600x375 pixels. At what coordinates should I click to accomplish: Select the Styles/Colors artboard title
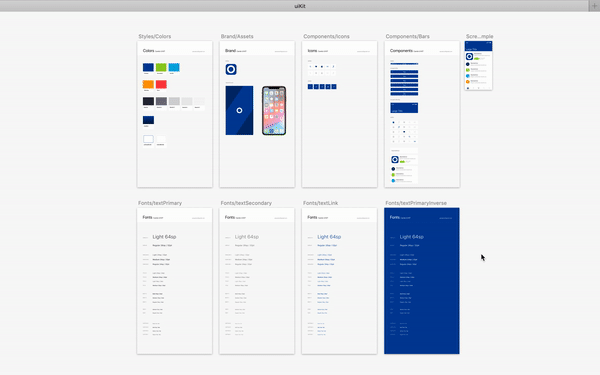click(x=155, y=36)
